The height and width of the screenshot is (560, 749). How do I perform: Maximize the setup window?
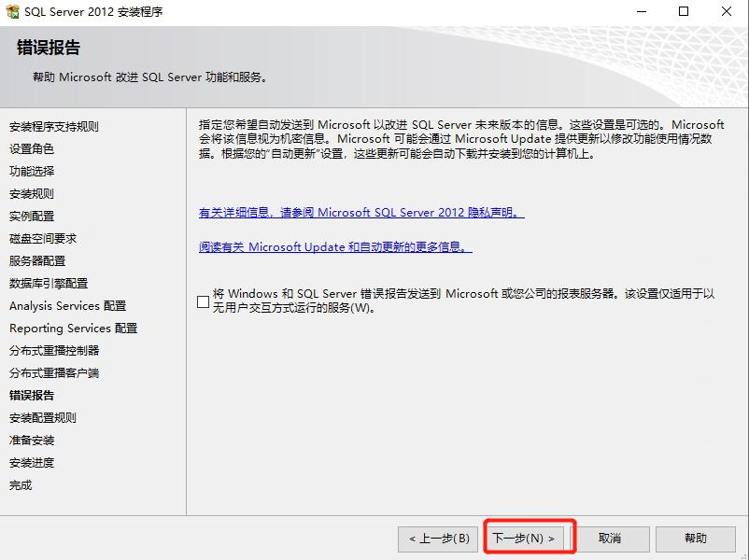tap(684, 11)
